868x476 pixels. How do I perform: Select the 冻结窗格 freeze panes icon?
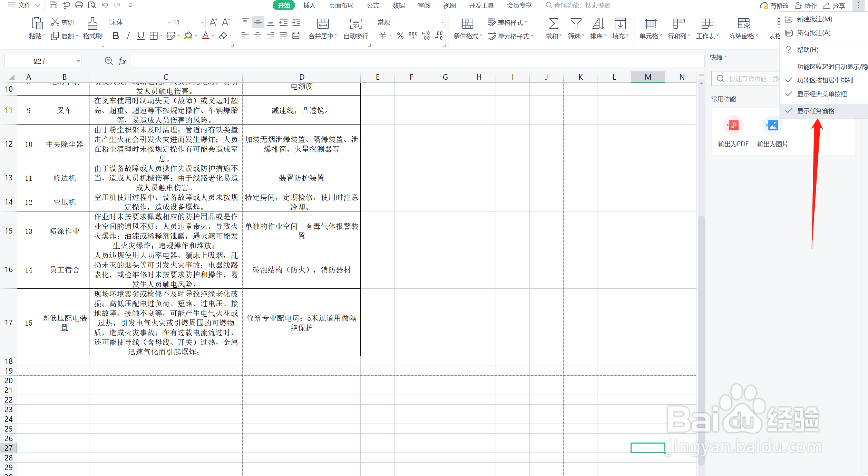coord(744,23)
